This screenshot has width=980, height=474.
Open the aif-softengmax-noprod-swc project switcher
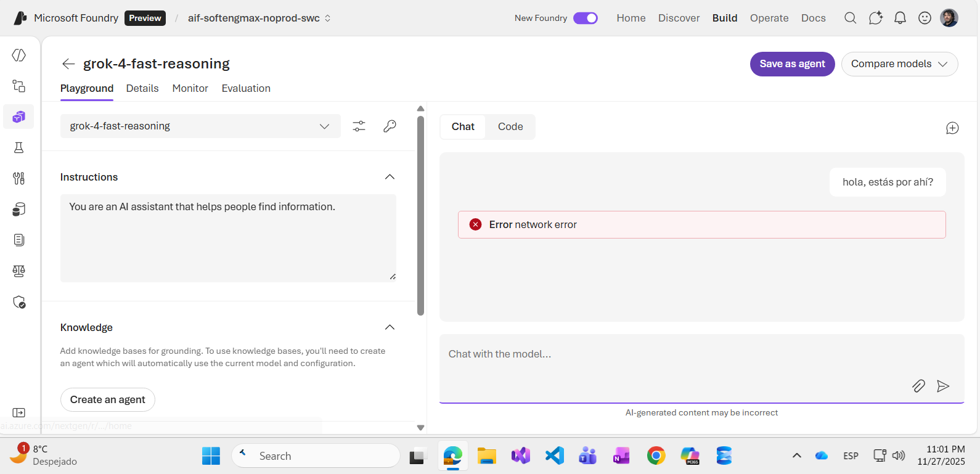[x=259, y=18]
